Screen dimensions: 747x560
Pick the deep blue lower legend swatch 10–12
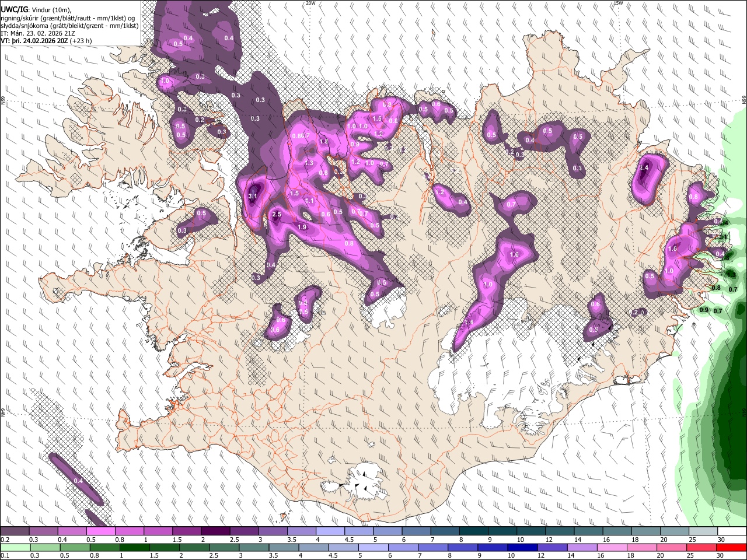click(x=521, y=547)
